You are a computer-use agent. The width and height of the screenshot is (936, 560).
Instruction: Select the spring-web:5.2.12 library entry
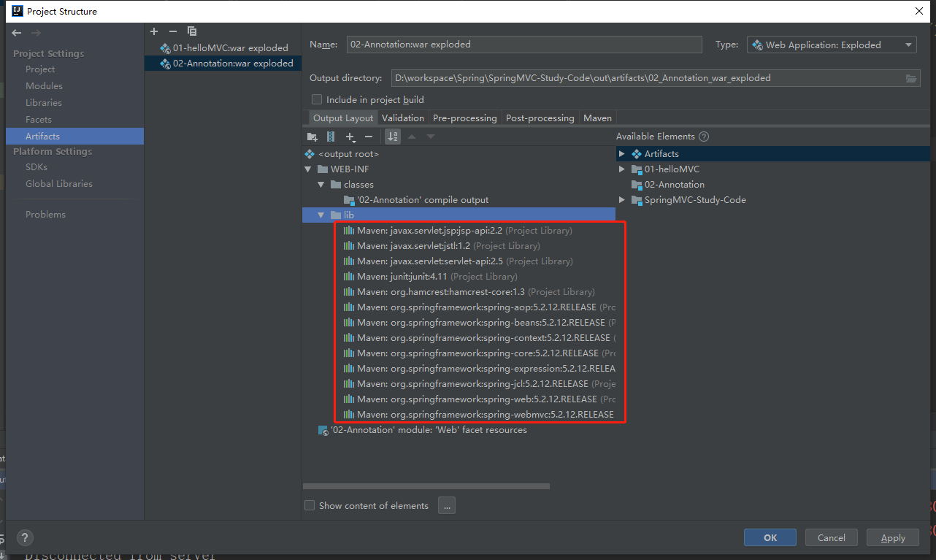pyautogui.click(x=480, y=399)
